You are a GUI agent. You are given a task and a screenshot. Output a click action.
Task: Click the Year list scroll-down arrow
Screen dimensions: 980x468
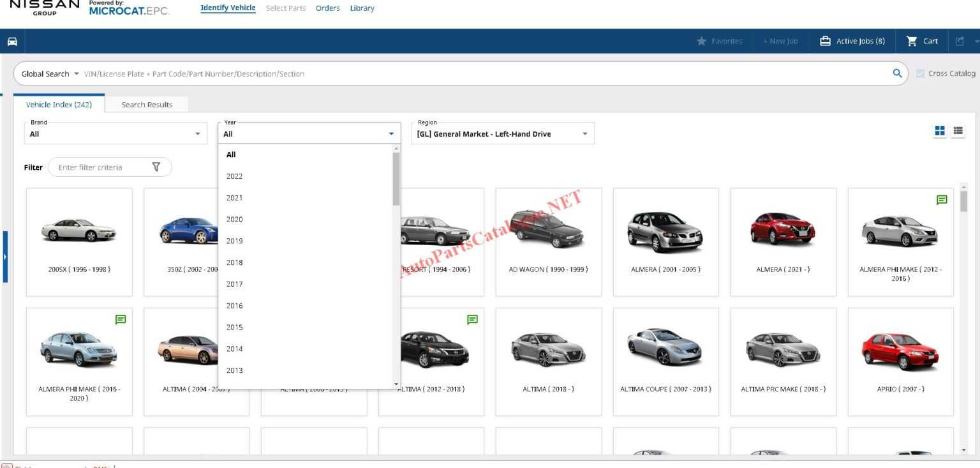coord(396,384)
